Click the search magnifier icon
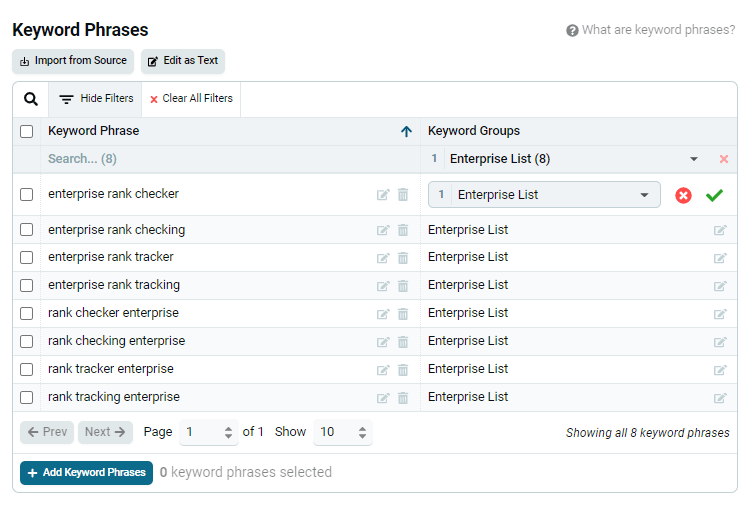 tap(31, 99)
